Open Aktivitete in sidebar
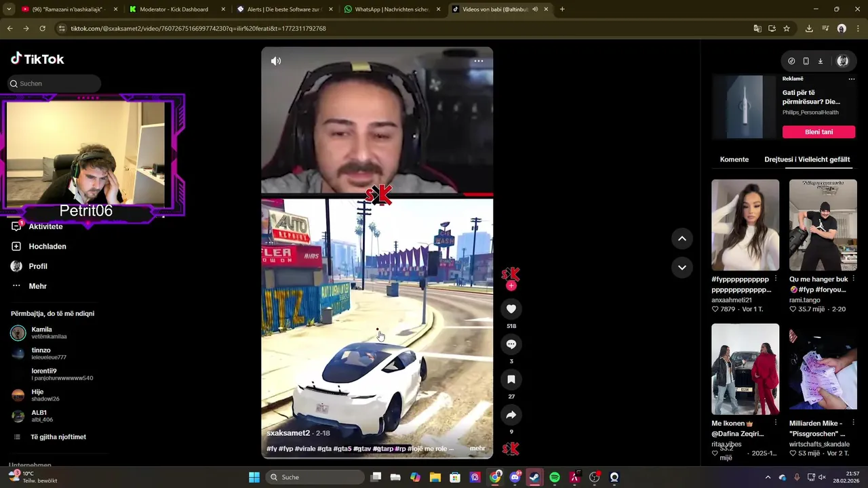Image resolution: width=868 pixels, height=488 pixels. 45,226
